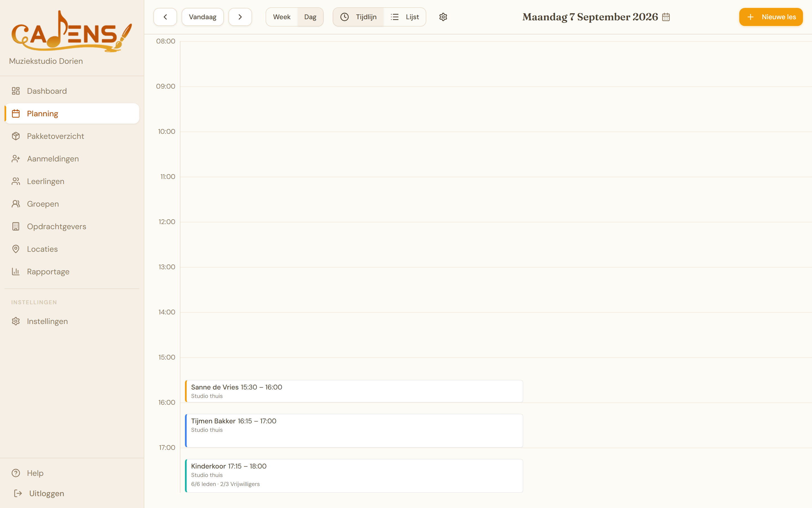The width and height of the screenshot is (812, 508).
Task: Go to previous day with left chevron
Action: [x=165, y=17]
